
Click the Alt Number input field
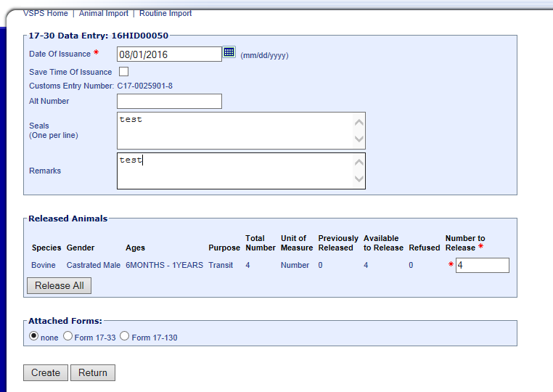pyautogui.click(x=169, y=101)
